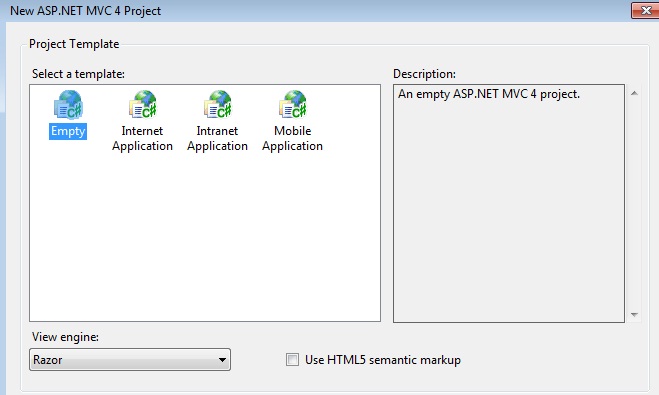The width and height of the screenshot is (659, 395).
Task: Click the 'Mobile Application' label text
Action: pos(293,138)
